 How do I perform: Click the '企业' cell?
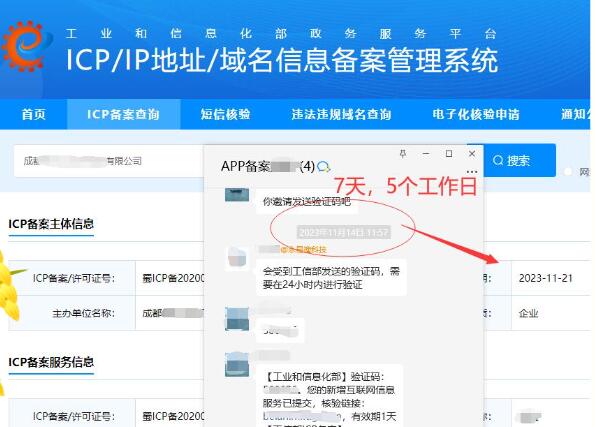528,313
